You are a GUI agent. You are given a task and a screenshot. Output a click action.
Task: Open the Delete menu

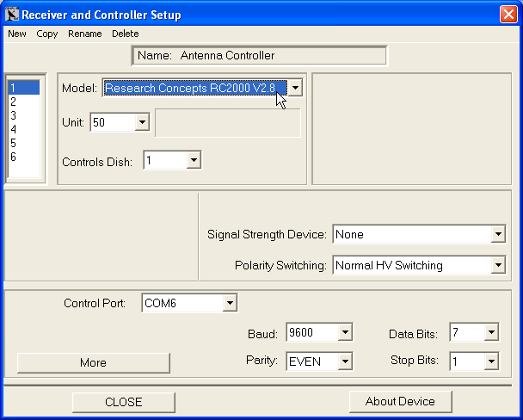[125, 34]
